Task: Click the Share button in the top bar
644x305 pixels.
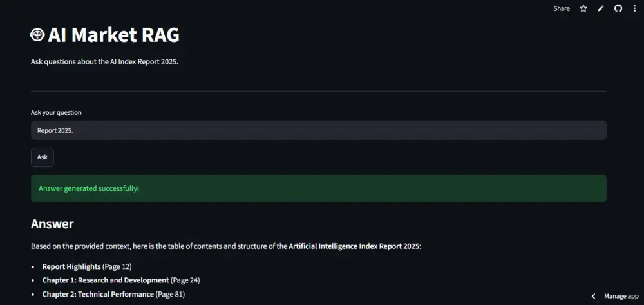Action: coord(562,8)
